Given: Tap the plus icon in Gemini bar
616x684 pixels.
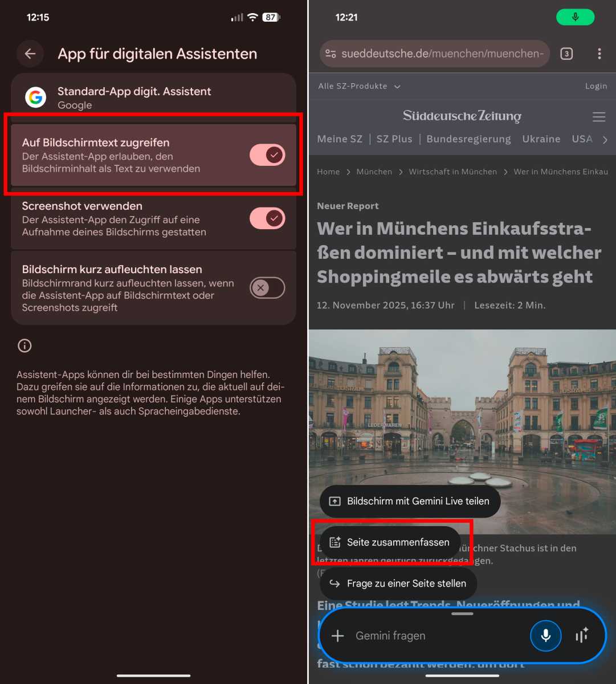Looking at the screenshot, I should 338,636.
